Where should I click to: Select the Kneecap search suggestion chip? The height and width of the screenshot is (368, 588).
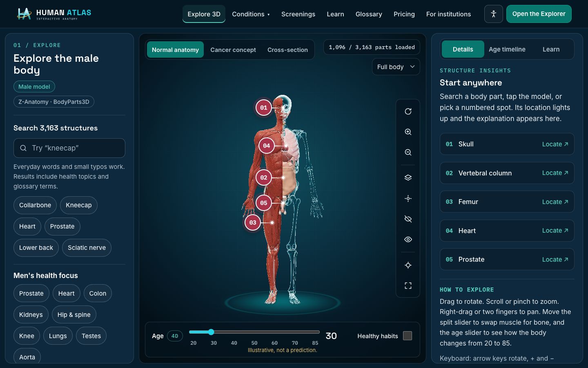[x=79, y=205]
